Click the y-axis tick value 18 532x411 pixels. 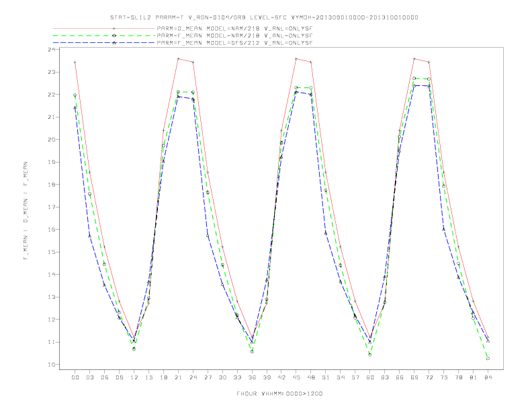click(x=51, y=185)
